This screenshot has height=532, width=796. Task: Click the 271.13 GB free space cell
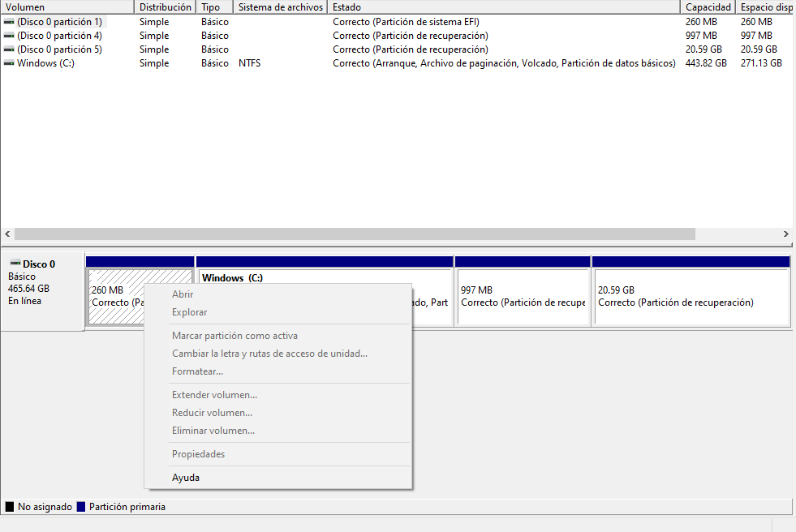click(x=761, y=63)
